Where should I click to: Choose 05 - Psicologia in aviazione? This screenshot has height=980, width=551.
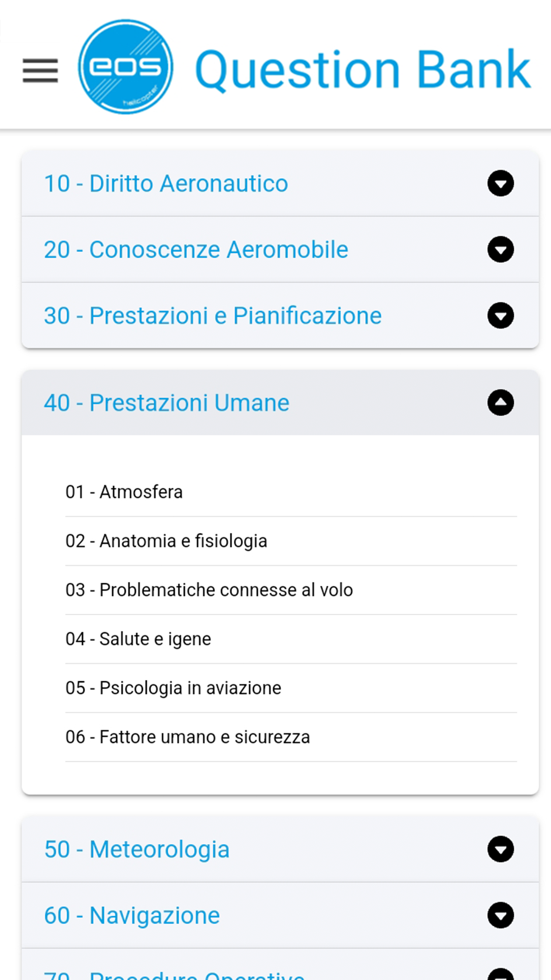(291, 688)
